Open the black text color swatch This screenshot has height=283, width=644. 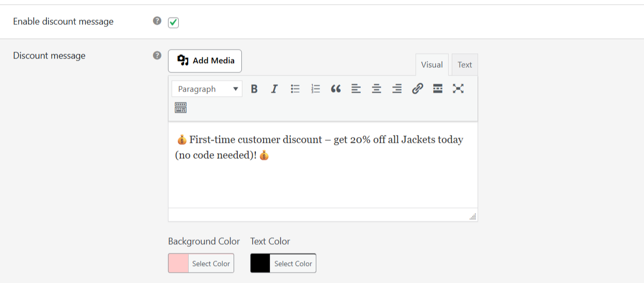click(x=260, y=263)
